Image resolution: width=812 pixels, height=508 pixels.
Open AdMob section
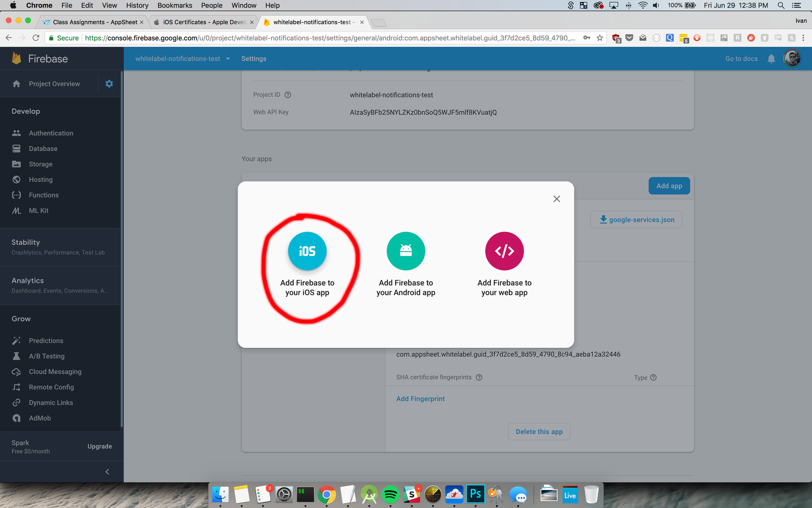(40, 418)
